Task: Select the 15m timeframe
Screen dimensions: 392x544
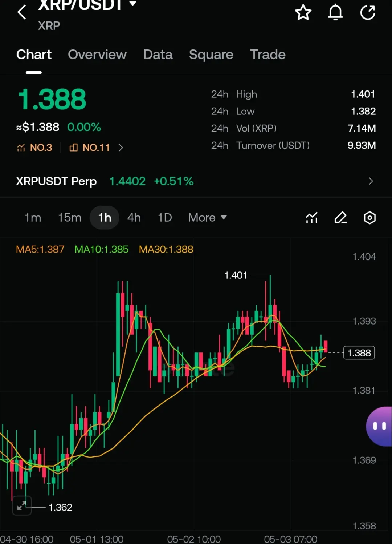Action: pyautogui.click(x=70, y=218)
